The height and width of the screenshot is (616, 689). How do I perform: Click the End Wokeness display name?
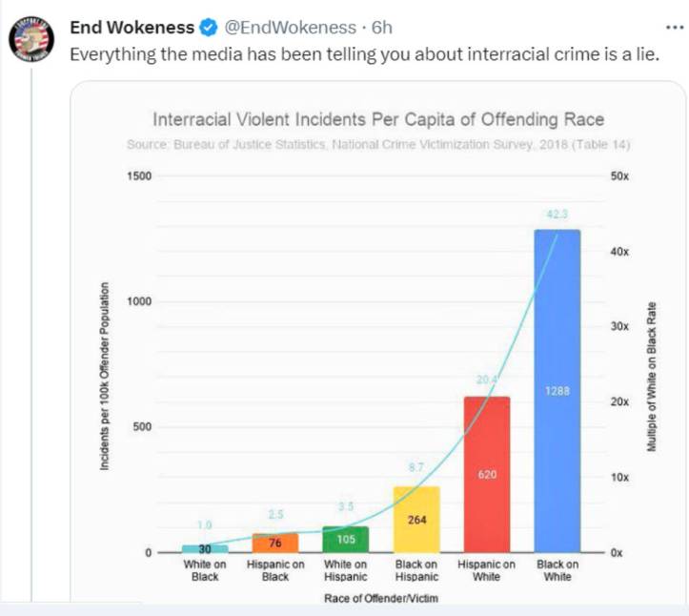tap(132, 28)
